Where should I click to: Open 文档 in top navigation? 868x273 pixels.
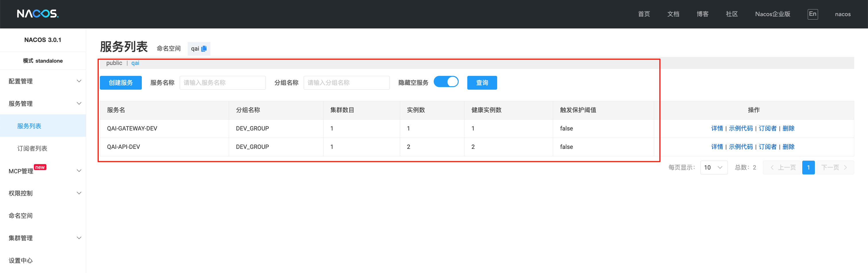click(x=673, y=14)
